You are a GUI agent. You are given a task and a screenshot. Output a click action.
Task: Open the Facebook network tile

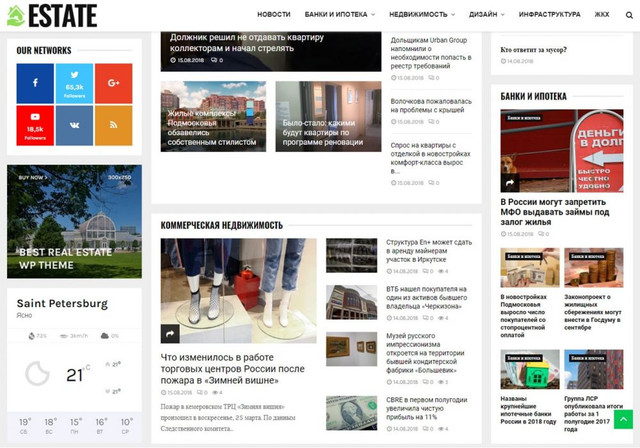[x=35, y=82]
